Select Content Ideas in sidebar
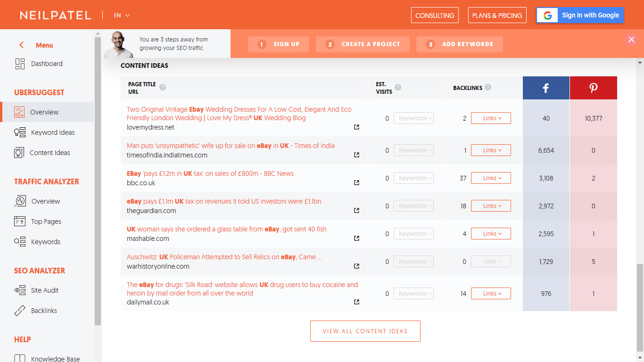The height and width of the screenshot is (362, 644). click(x=50, y=153)
